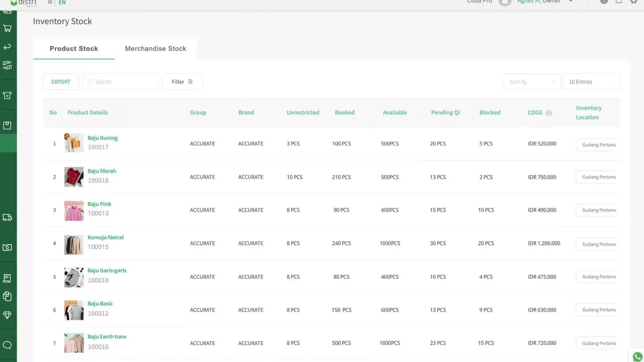Open inventory location dropdown for Baju Kuning

tap(596, 145)
